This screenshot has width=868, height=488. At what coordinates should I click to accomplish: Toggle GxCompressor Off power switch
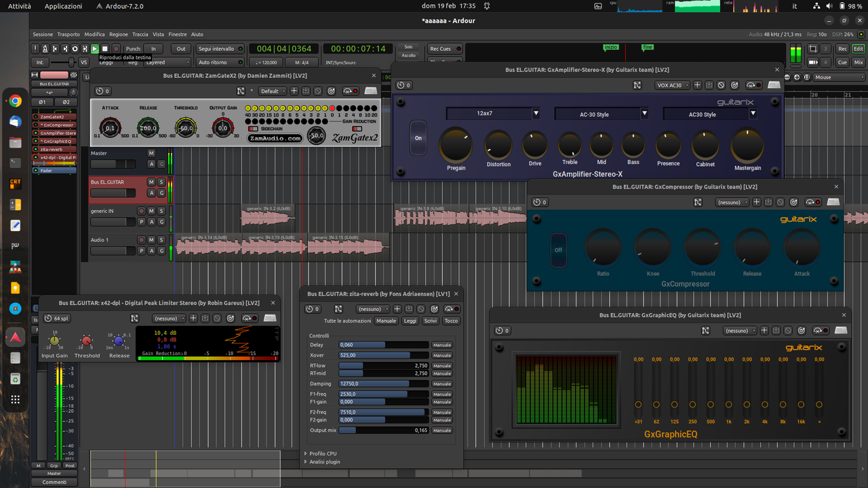(x=559, y=249)
